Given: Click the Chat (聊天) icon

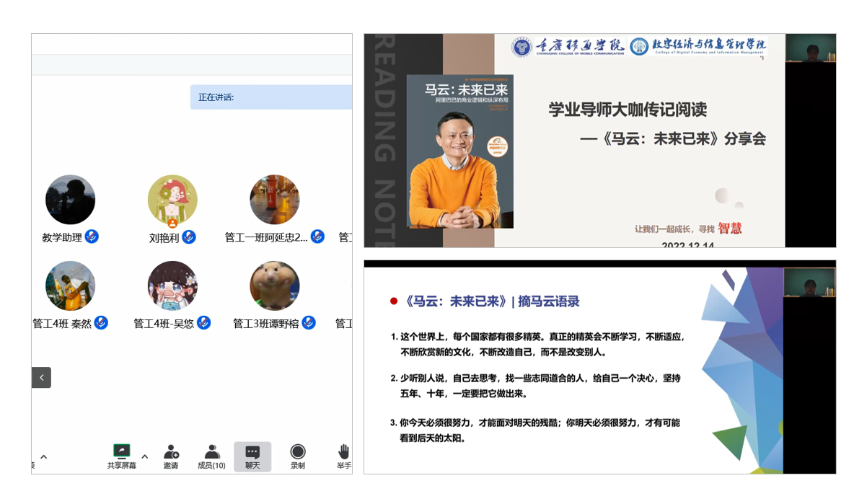Looking at the screenshot, I should pos(252,452).
